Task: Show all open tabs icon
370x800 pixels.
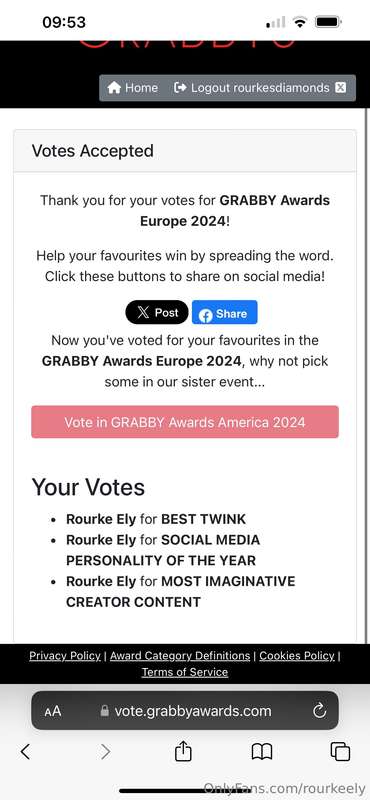Action: [x=340, y=752]
